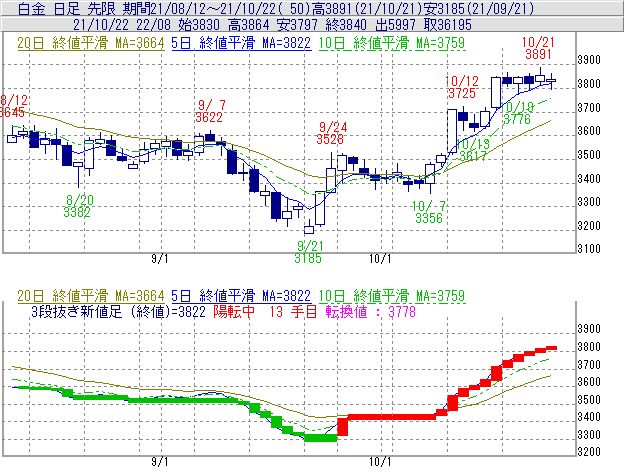Screen dimensions: 624x475
Task: Click the 3900 price axis label on lower chart
Action: point(589,329)
